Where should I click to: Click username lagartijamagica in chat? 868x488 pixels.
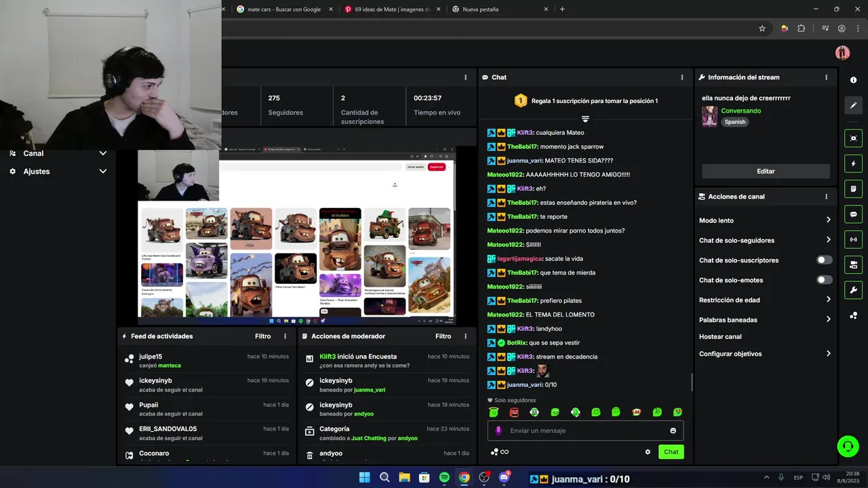click(519, 259)
